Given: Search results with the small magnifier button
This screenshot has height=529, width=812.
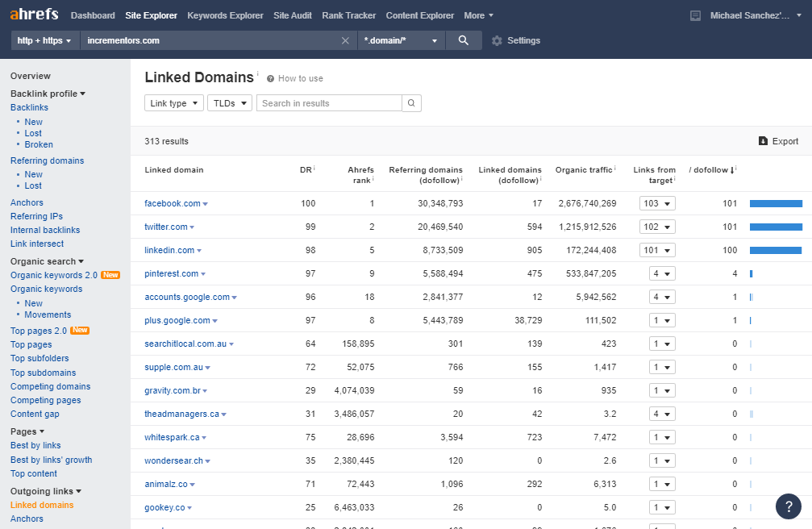Looking at the screenshot, I should coord(412,103).
